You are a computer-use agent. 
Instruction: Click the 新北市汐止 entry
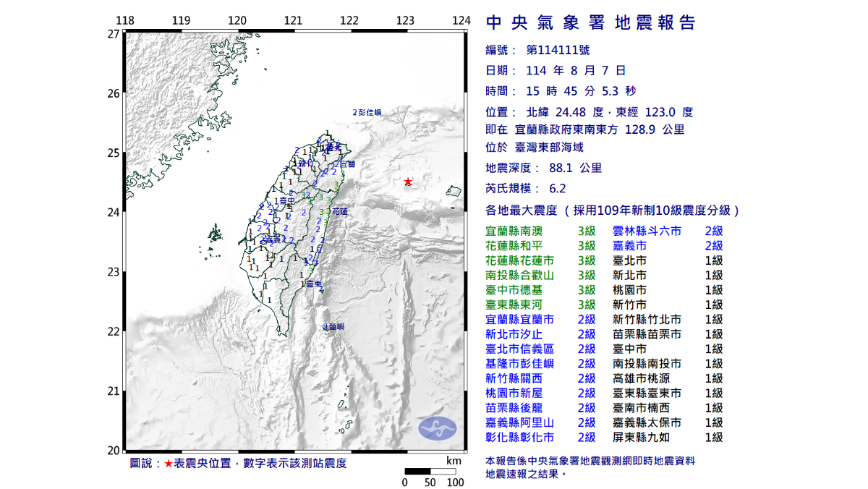514,334
